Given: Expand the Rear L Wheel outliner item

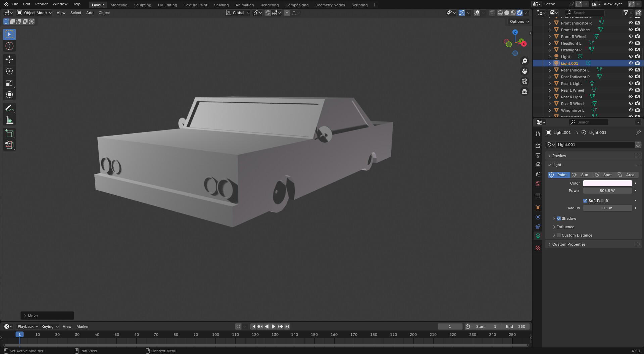Looking at the screenshot, I should click(550, 90).
